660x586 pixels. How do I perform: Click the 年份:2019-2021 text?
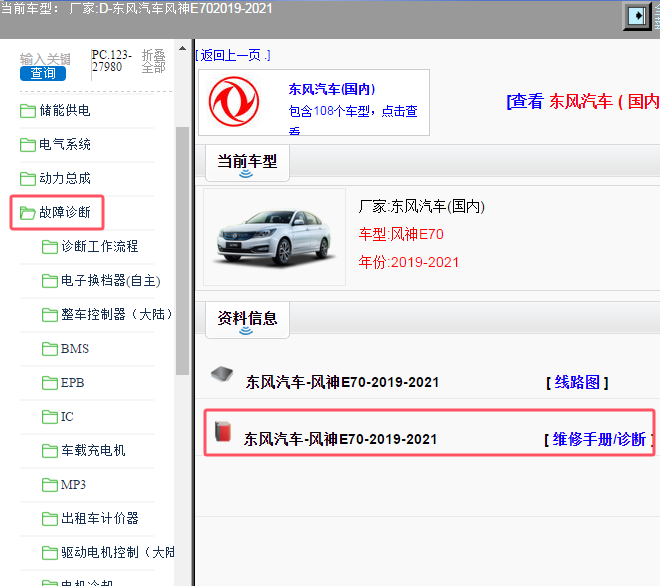[x=409, y=262]
